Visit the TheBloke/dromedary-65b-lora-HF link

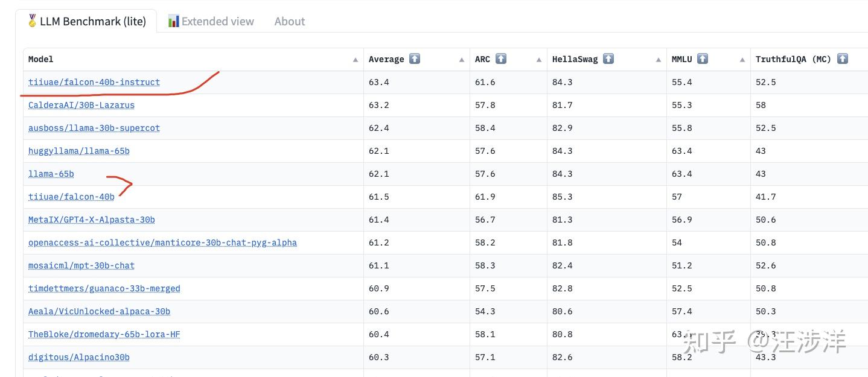click(104, 334)
